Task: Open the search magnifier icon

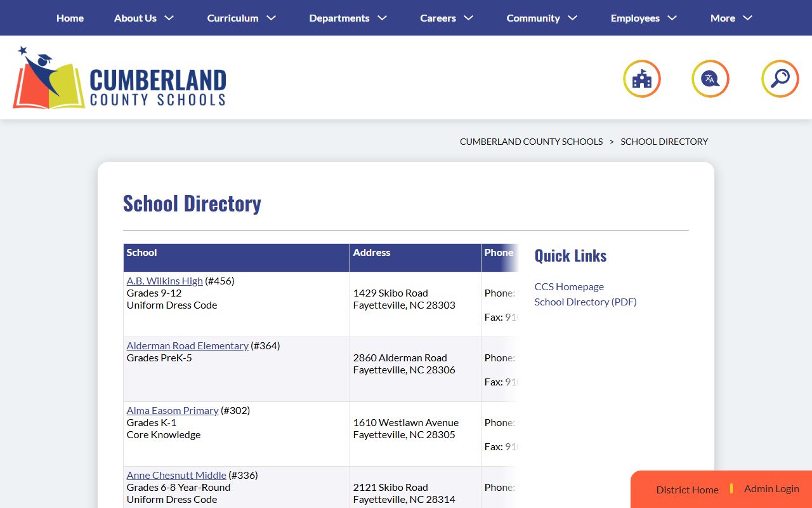Action: (x=780, y=79)
